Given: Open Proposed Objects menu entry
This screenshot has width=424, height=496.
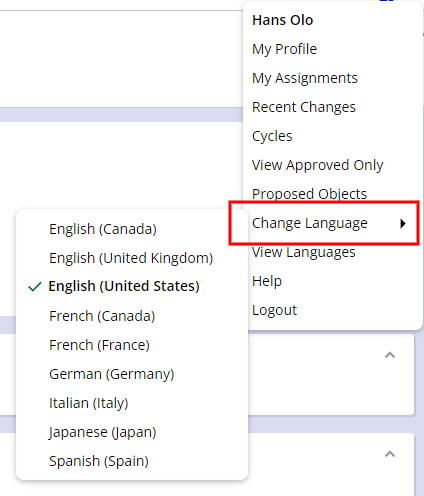Looking at the screenshot, I should click(309, 194).
